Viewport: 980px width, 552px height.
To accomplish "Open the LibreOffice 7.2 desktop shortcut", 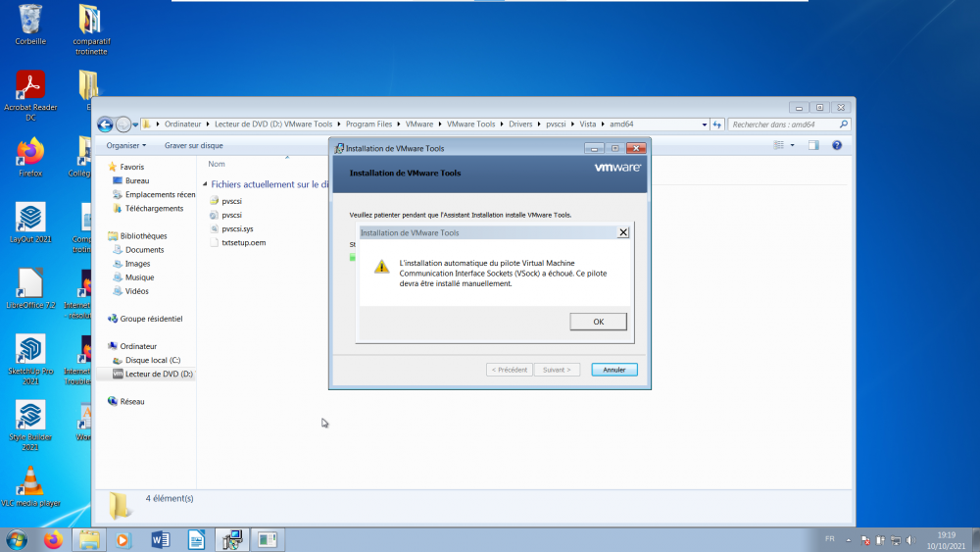I will (30, 289).
